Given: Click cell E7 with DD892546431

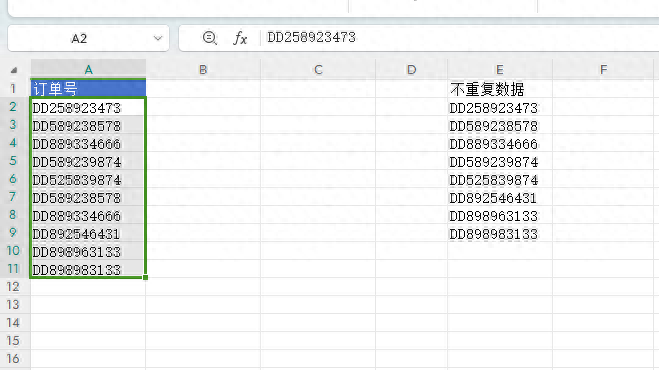Looking at the screenshot, I should pos(500,198).
